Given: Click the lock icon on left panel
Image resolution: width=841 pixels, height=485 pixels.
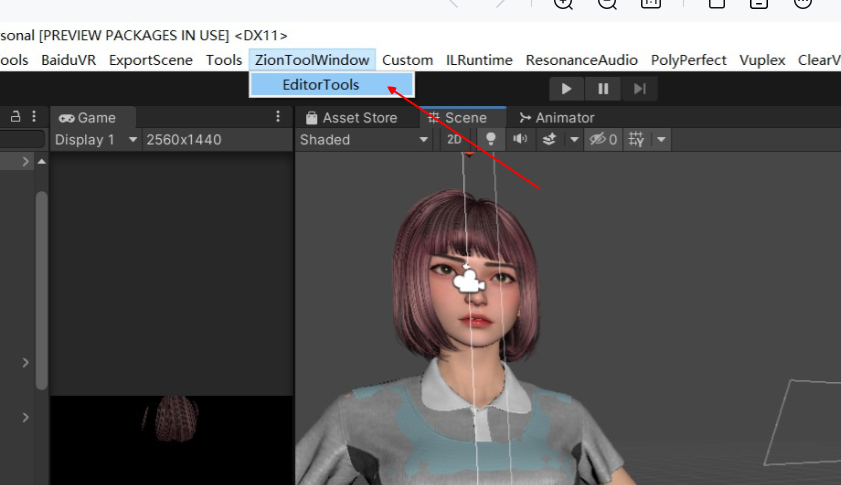Looking at the screenshot, I should pos(16,117).
